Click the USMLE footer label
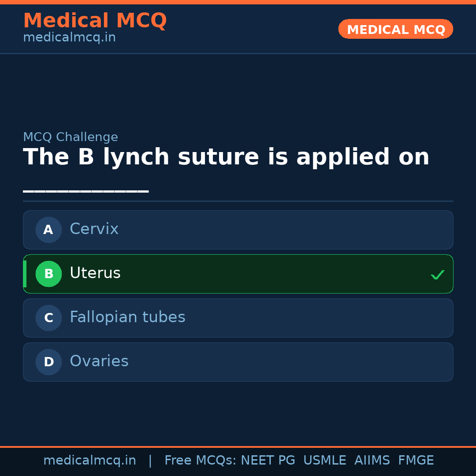The height and width of the screenshot is (476, 476). point(325,460)
